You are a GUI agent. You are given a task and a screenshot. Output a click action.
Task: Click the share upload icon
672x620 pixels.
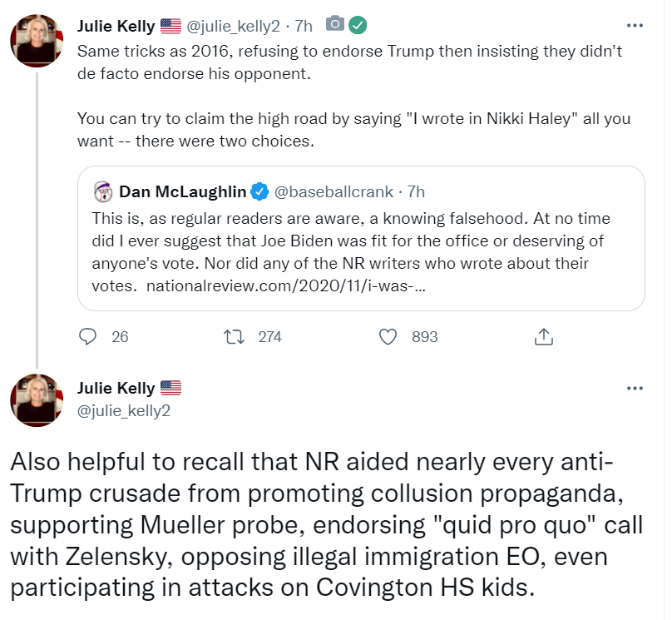click(x=542, y=336)
